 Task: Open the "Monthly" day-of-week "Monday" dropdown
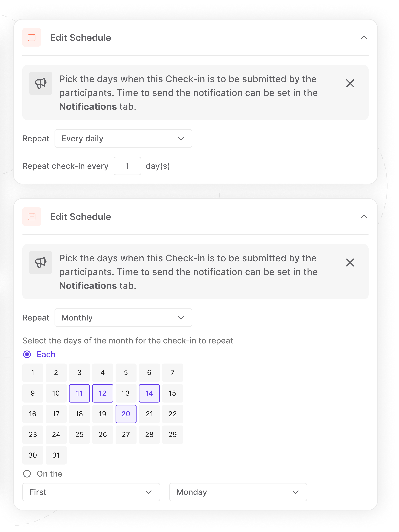coord(238,492)
